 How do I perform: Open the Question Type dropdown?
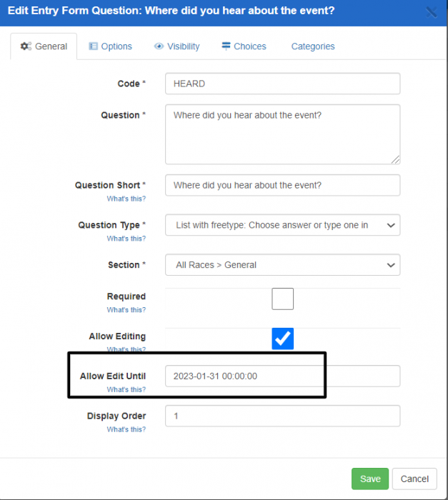[x=282, y=225]
